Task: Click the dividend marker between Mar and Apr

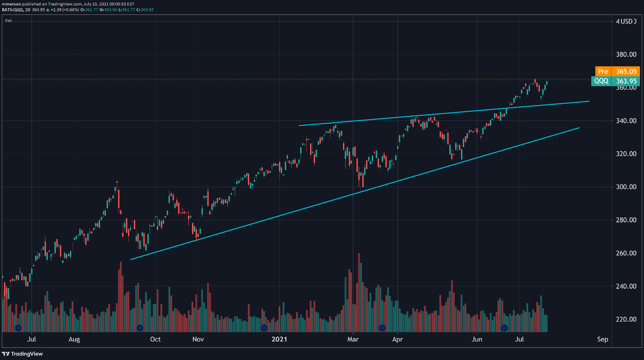Action: (x=382, y=328)
